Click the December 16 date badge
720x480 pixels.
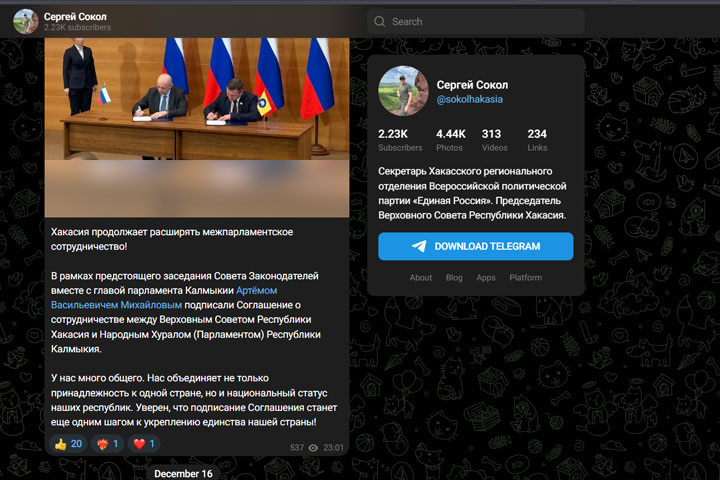coord(183,473)
